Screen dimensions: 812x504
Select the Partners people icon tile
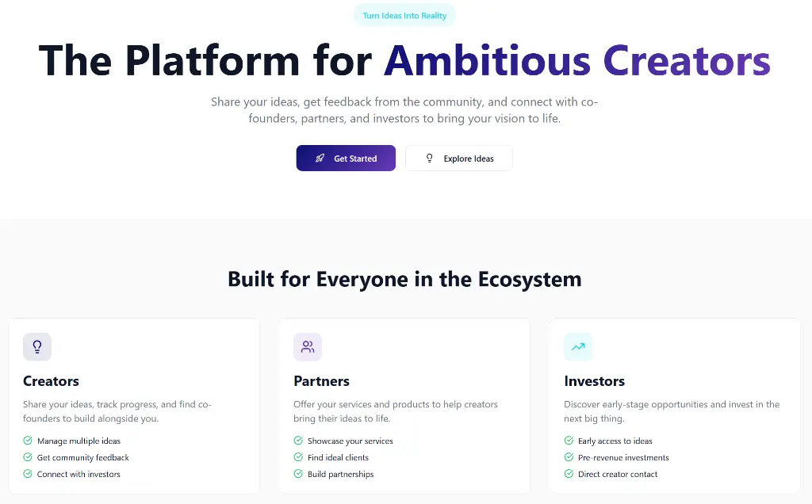tap(308, 346)
